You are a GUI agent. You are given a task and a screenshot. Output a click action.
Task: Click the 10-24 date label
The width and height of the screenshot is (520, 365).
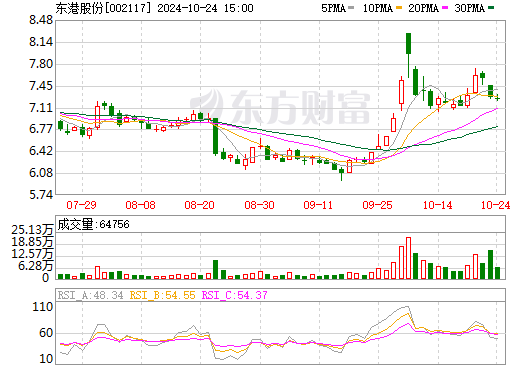pyautogui.click(x=495, y=205)
